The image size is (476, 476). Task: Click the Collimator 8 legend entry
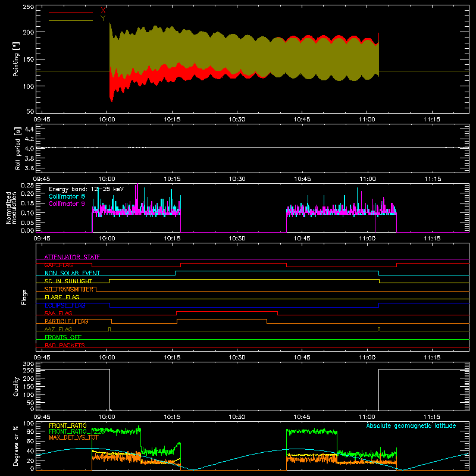[x=67, y=196]
